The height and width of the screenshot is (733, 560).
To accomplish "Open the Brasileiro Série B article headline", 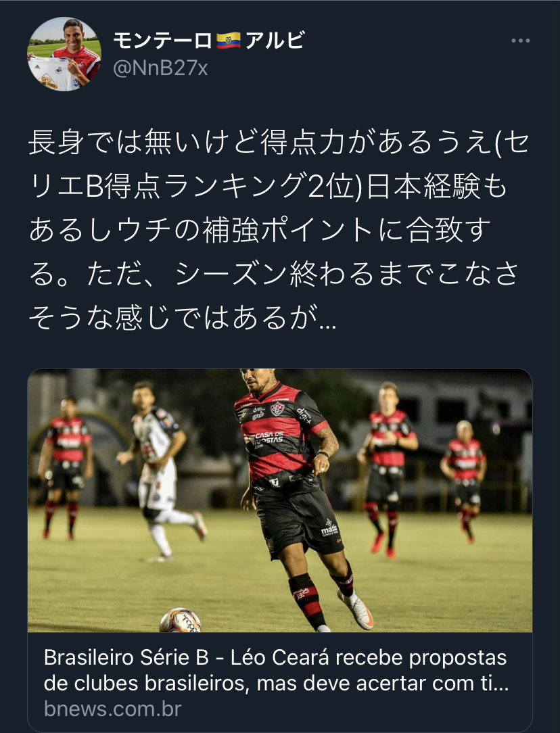I will (x=276, y=670).
